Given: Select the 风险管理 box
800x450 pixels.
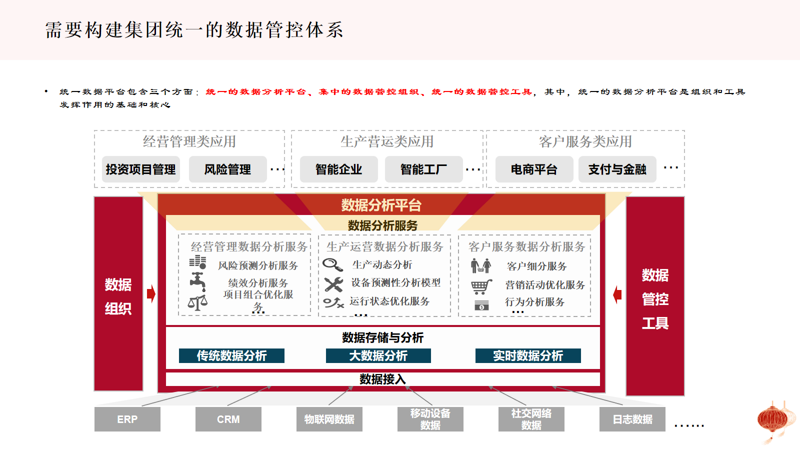Looking at the screenshot, I should point(228,169).
